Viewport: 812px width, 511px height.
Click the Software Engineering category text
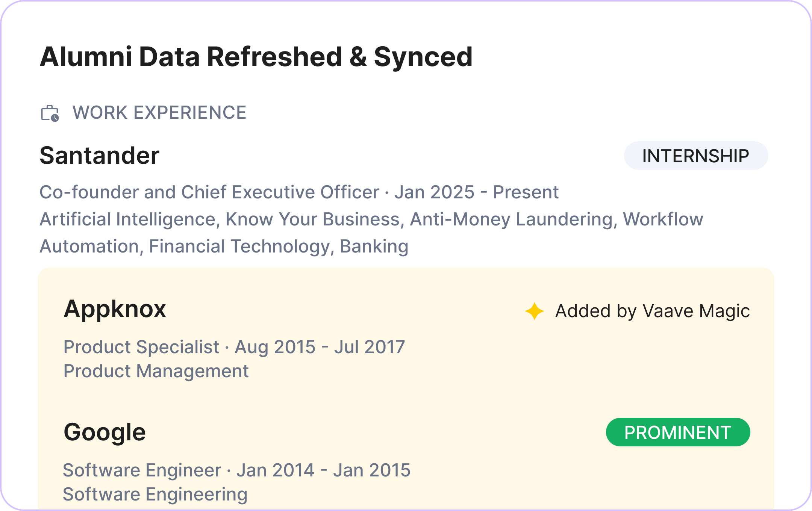pyautogui.click(x=155, y=494)
